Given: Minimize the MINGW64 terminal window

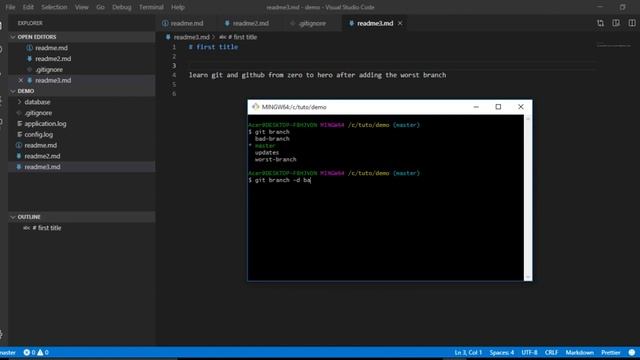Looking at the screenshot, I should click(x=476, y=107).
